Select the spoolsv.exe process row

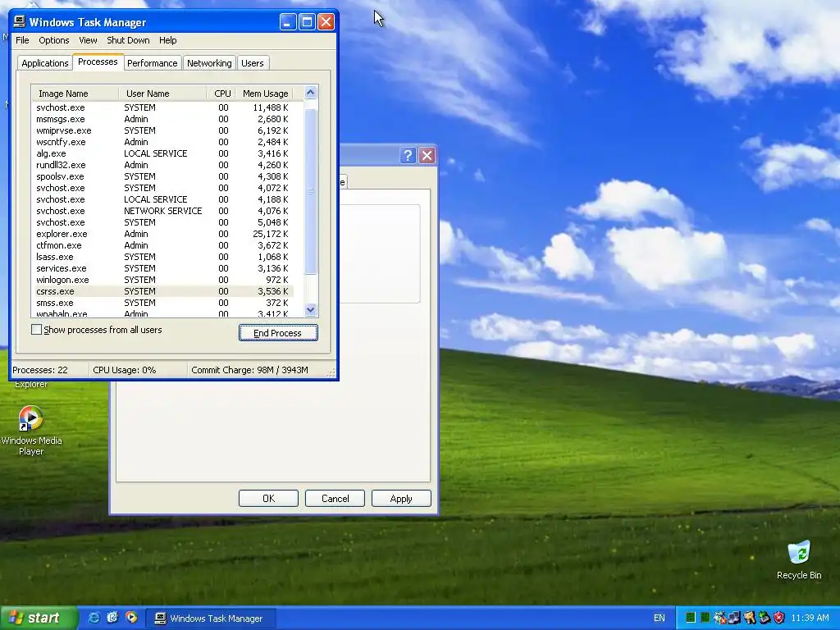point(163,176)
